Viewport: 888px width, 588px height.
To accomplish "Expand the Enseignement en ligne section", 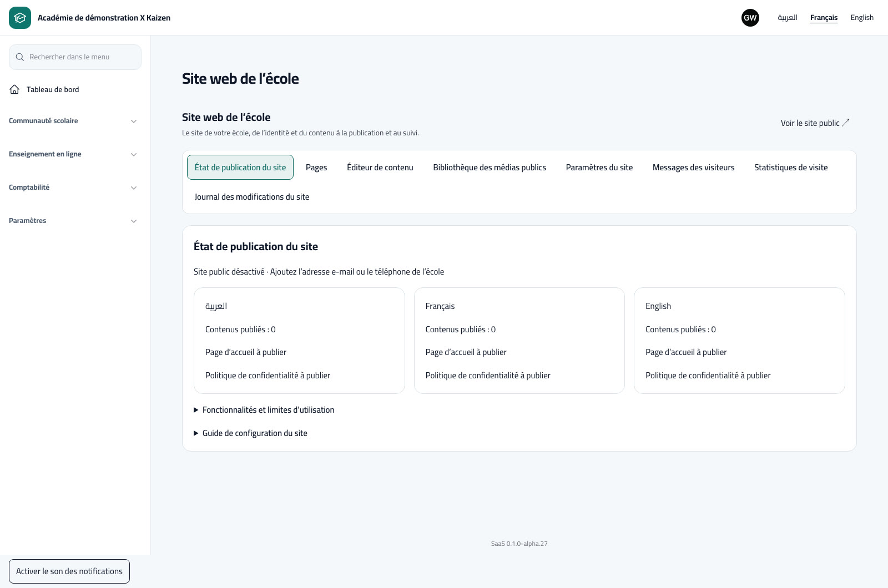I will pyautogui.click(x=73, y=154).
